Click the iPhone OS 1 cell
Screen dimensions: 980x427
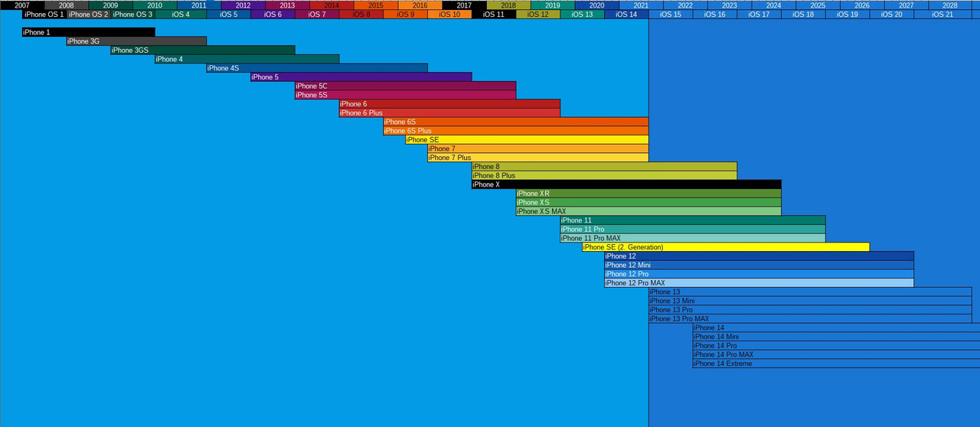click(x=44, y=15)
